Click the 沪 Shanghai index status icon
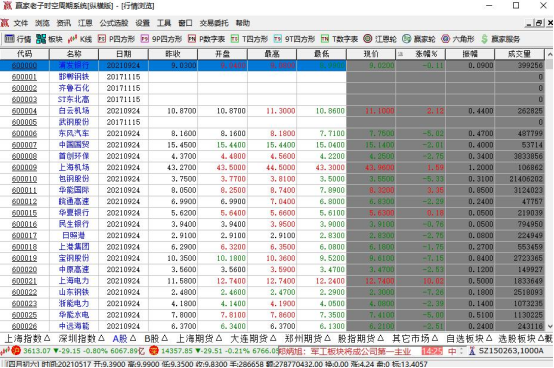Screen dimensions: 554x368 (16, 351)
